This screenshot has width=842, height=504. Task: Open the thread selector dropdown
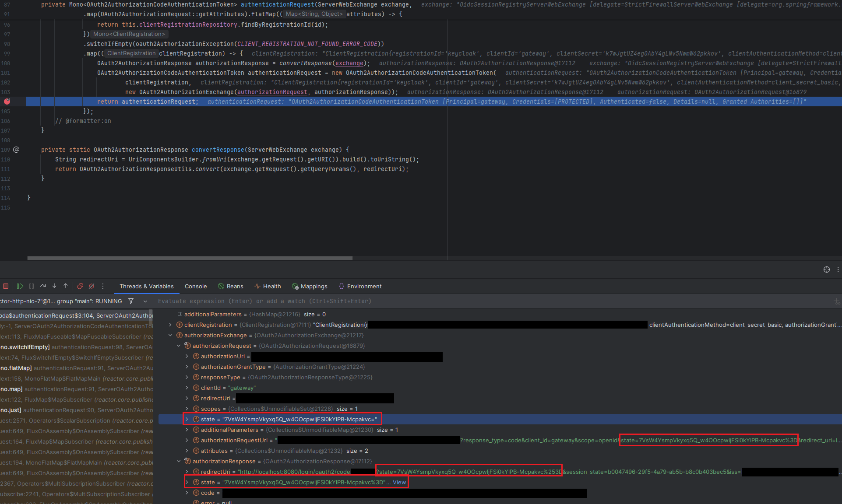[145, 301]
